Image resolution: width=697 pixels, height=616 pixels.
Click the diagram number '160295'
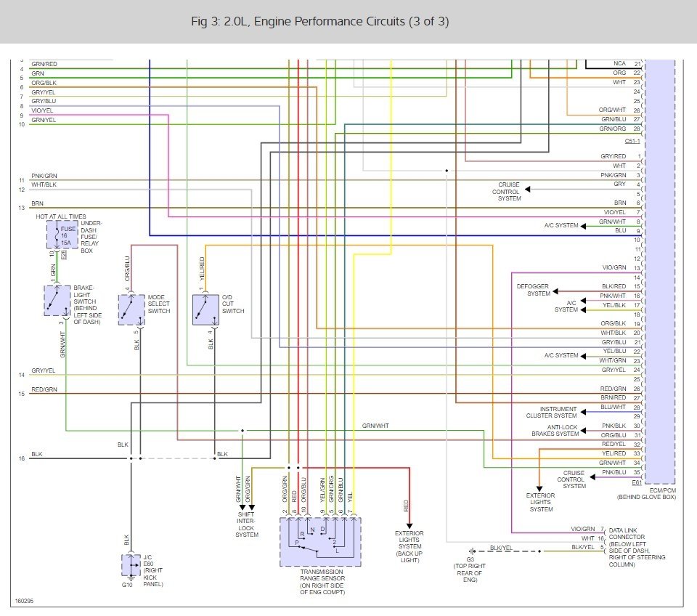click(x=25, y=601)
